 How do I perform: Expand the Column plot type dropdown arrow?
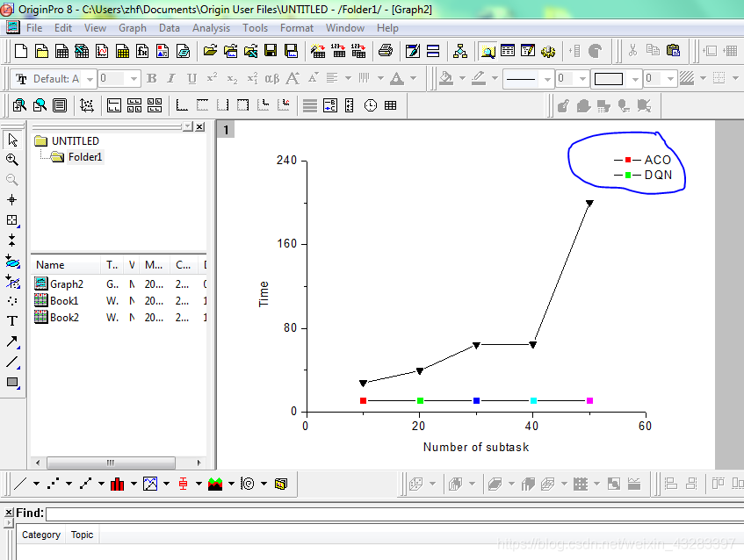134,484
